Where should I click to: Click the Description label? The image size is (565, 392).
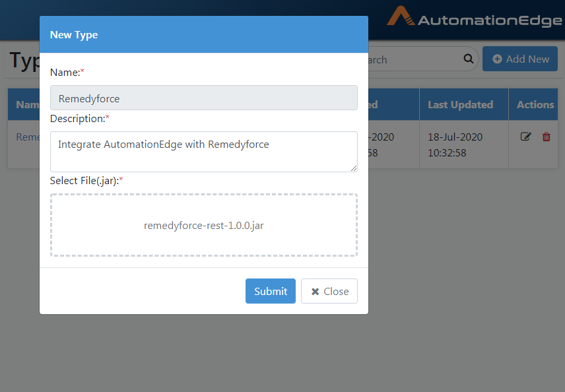[x=80, y=119]
